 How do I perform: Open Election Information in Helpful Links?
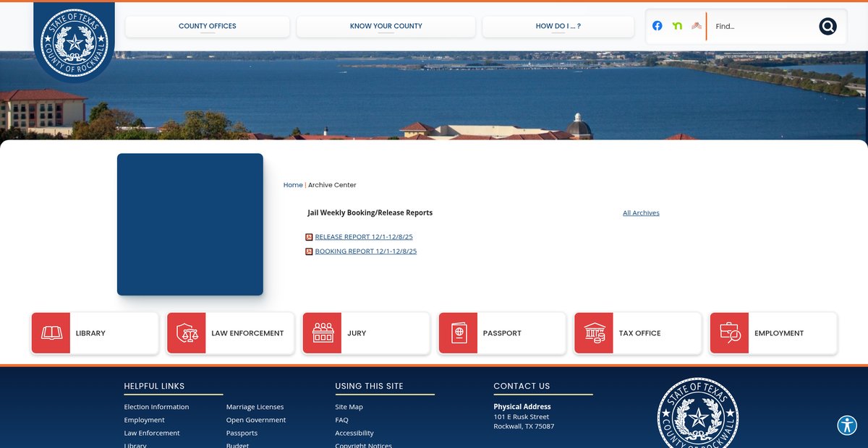point(156,407)
